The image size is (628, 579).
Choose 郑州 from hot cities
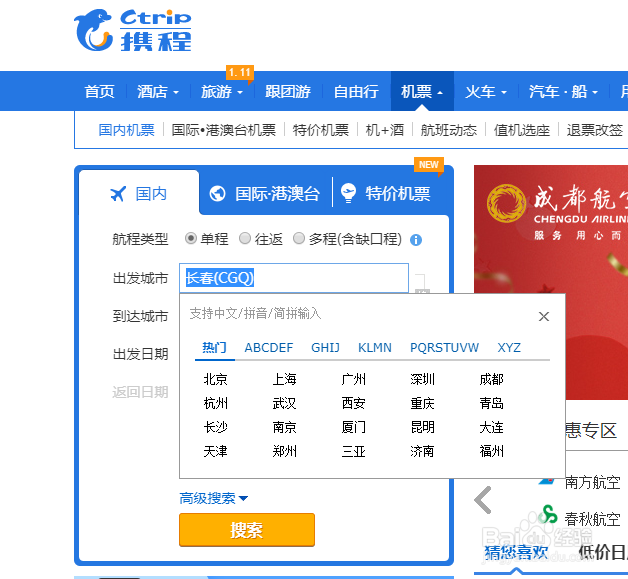point(284,451)
